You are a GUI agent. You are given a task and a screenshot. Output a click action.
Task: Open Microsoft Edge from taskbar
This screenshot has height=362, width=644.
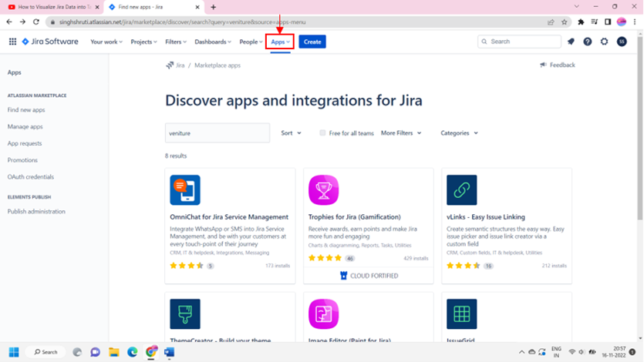coord(132,352)
